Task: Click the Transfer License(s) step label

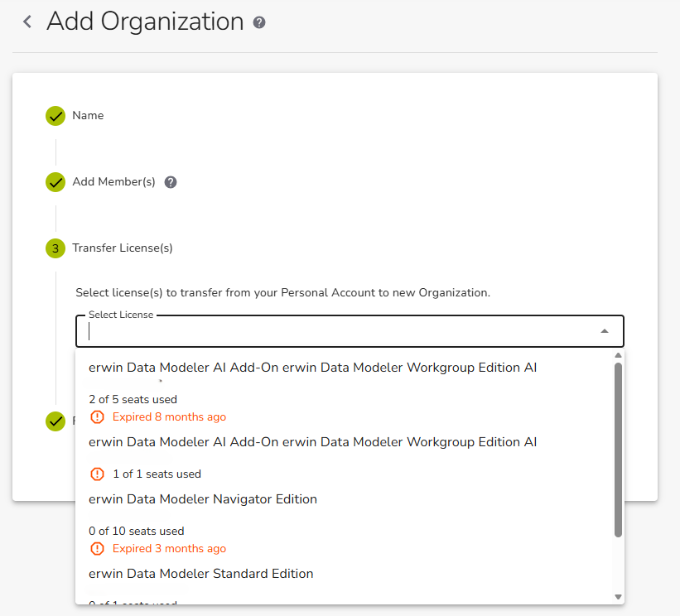Action: pyautogui.click(x=123, y=248)
